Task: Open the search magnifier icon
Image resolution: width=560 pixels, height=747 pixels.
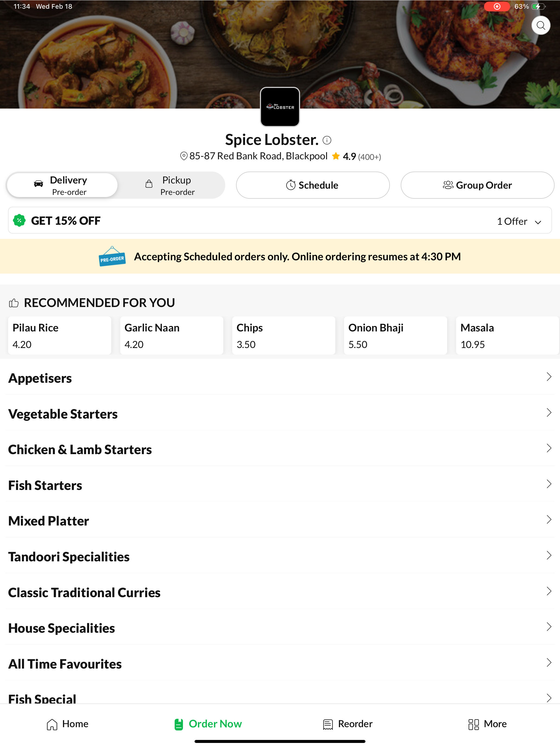Action: click(540, 25)
